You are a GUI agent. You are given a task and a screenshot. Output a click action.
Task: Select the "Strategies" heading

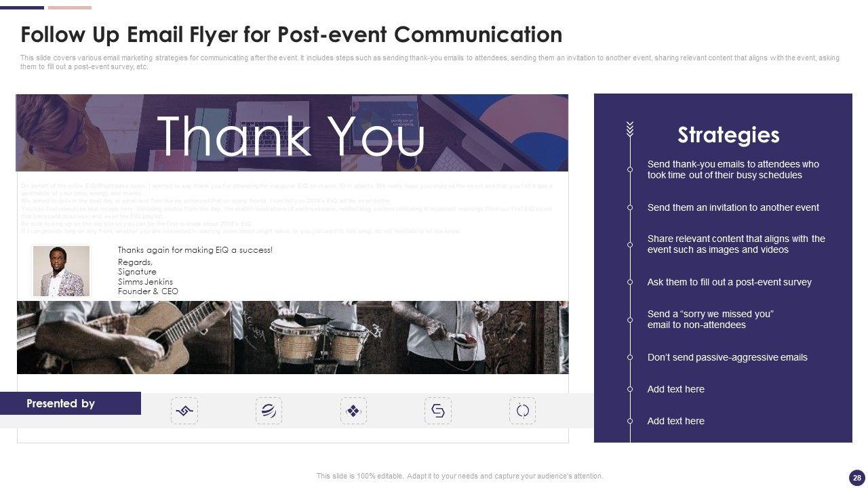coord(728,135)
